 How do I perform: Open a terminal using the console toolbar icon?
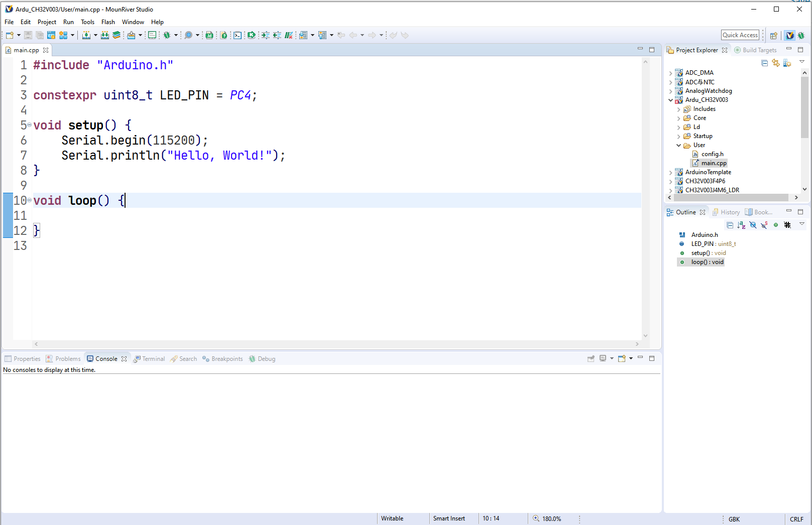click(x=237, y=35)
